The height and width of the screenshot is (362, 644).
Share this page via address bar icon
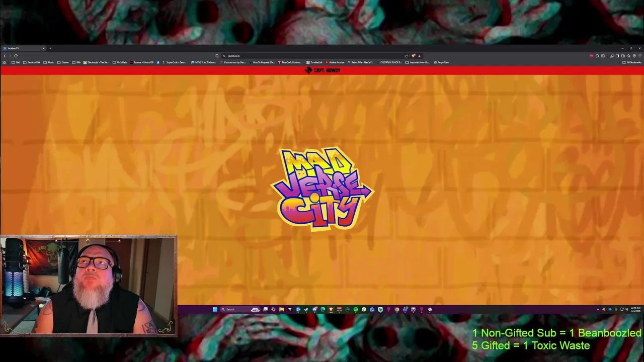(406, 56)
